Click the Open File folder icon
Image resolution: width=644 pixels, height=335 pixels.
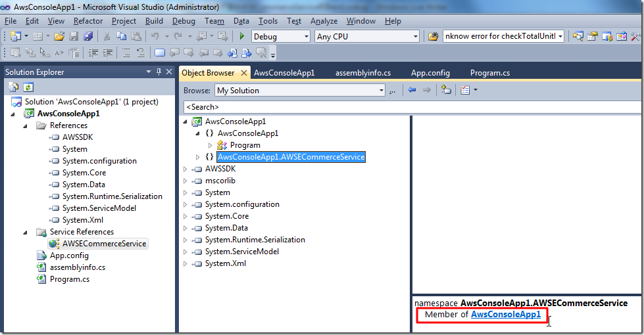(59, 37)
